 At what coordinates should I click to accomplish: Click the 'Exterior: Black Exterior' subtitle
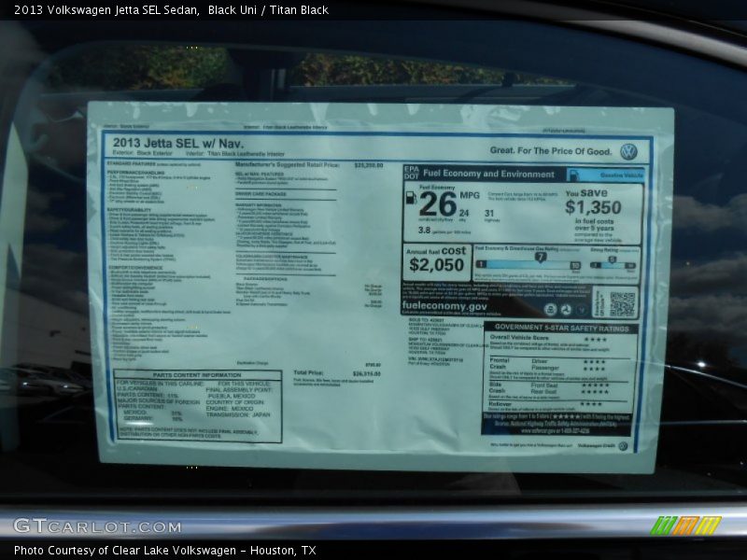pyautogui.click(x=143, y=153)
